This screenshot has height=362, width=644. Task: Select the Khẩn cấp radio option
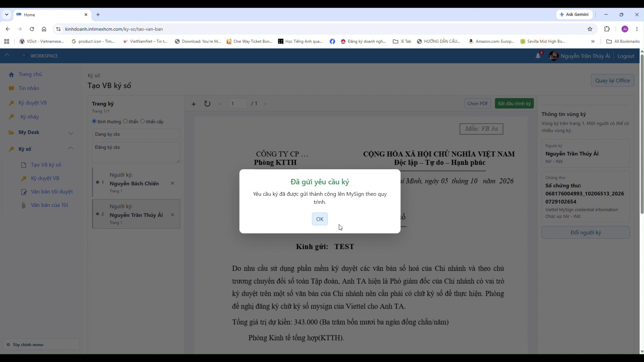[x=143, y=121]
